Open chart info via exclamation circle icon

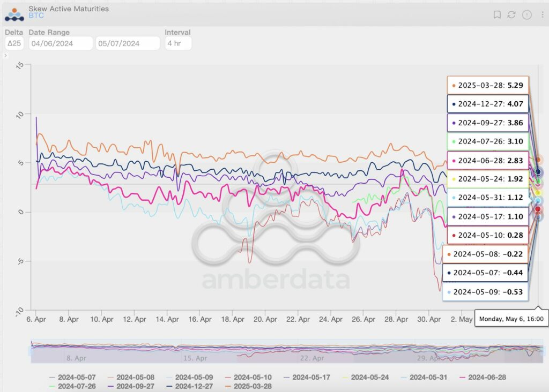point(526,15)
